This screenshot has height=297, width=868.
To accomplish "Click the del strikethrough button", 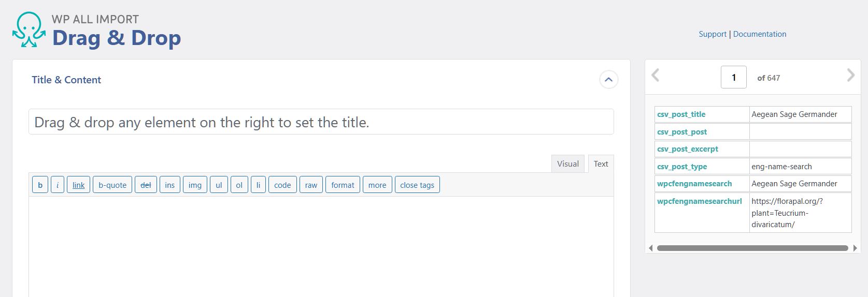I will pyautogui.click(x=146, y=185).
